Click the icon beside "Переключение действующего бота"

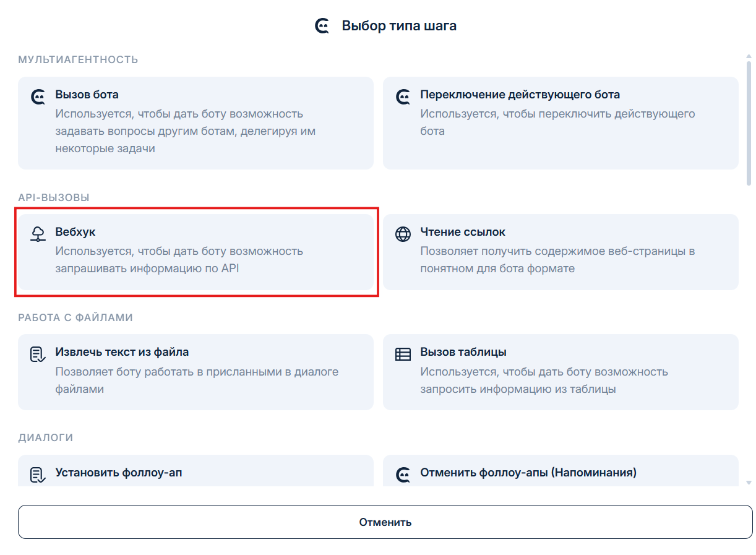click(x=403, y=97)
